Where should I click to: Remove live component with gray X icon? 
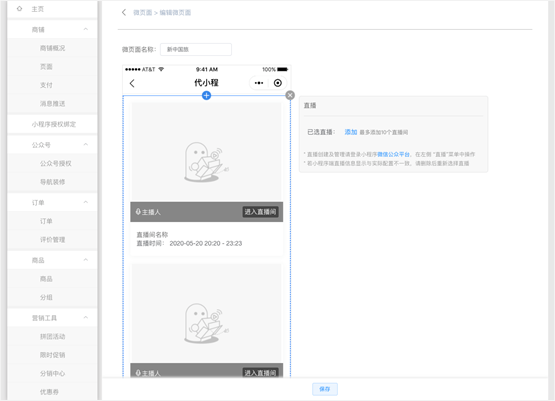click(x=290, y=95)
